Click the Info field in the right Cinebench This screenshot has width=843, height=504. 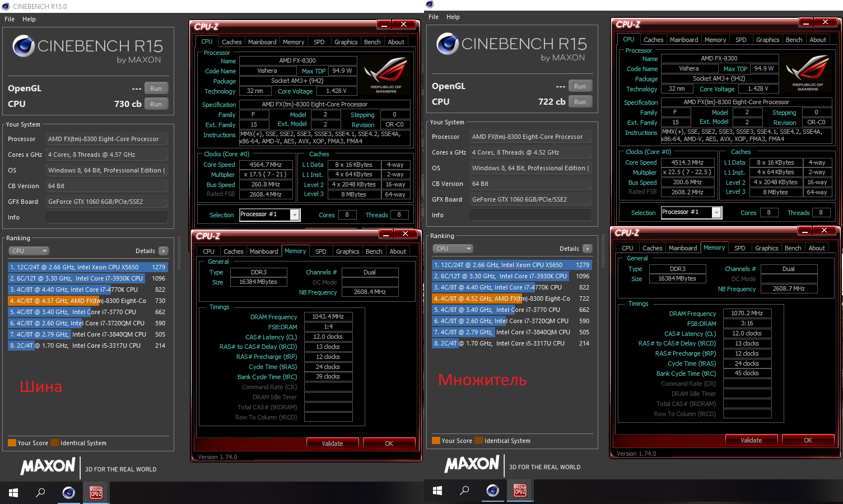click(530, 215)
